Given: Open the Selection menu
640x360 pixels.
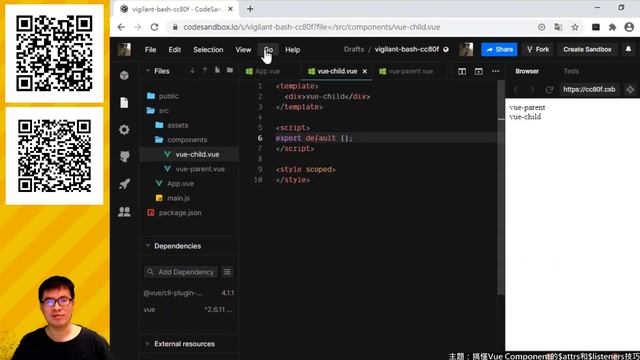Looking at the screenshot, I should tap(208, 50).
